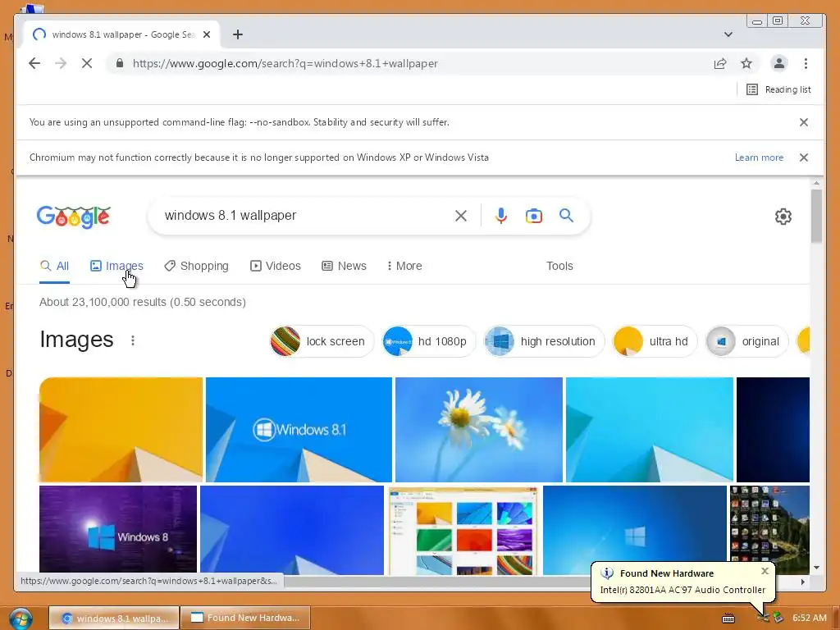Click the padlock site info icon
The height and width of the screenshot is (630, 840).
tap(120, 63)
